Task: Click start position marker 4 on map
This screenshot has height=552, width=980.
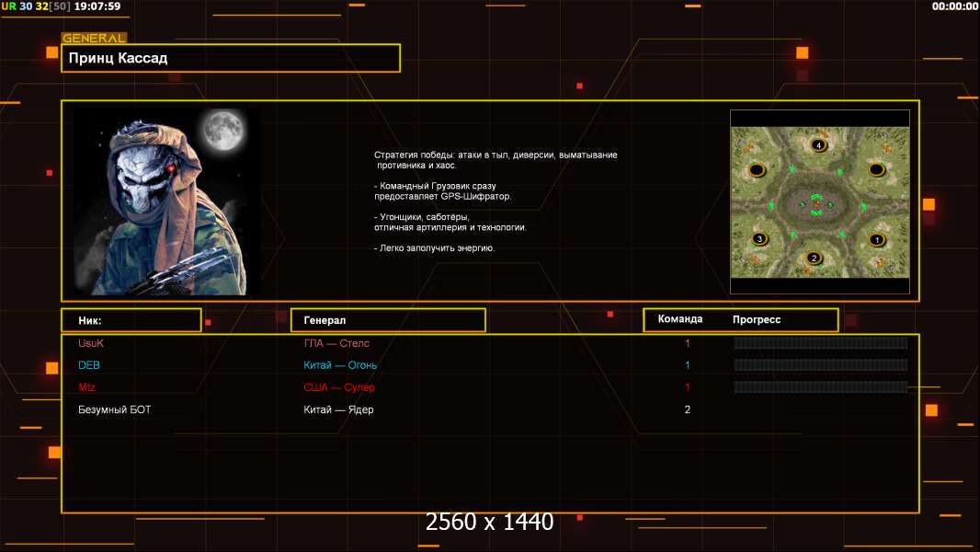Action: (x=818, y=145)
